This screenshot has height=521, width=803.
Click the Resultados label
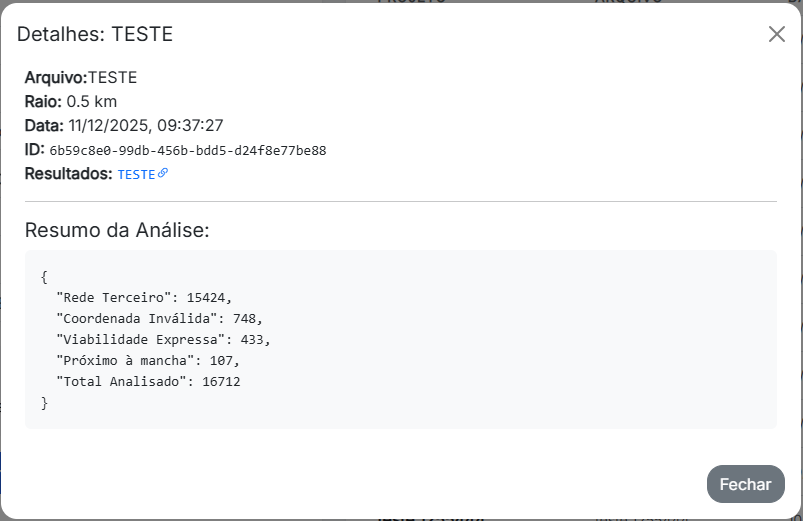tap(68, 174)
